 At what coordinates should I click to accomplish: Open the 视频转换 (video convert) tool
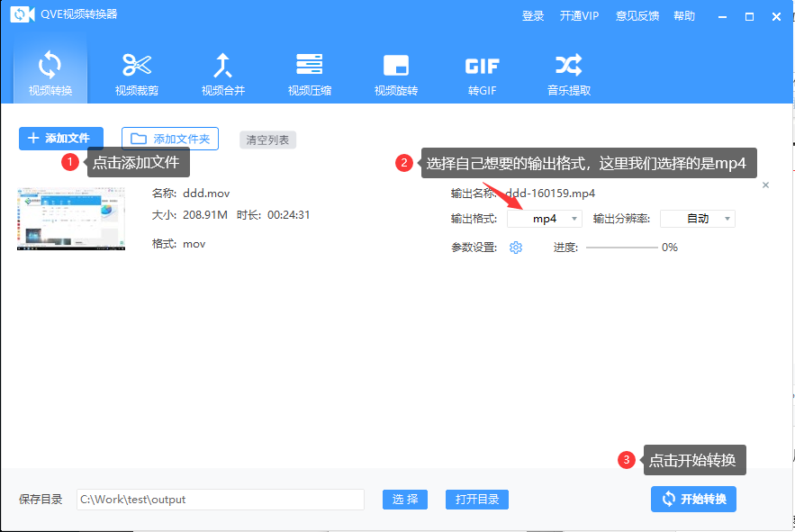point(50,73)
